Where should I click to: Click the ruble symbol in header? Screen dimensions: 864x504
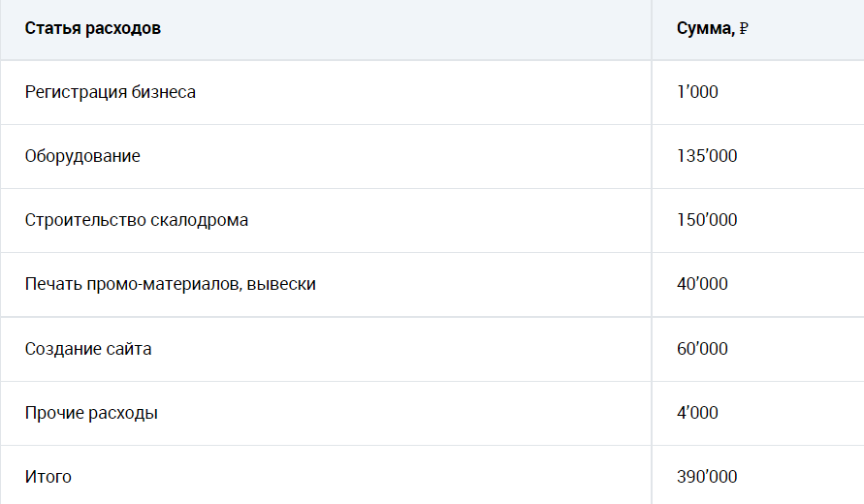coord(744,28)
